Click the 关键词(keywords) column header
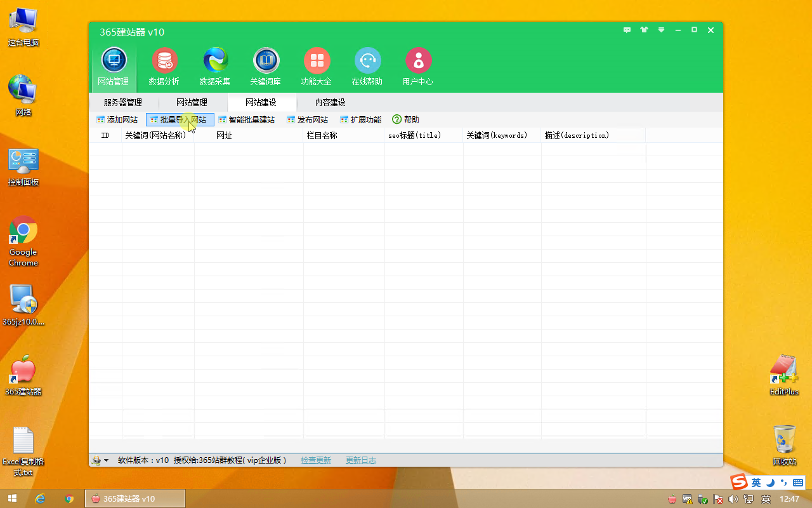The height and width of the screenshot is (508, 812). (502, 135)
